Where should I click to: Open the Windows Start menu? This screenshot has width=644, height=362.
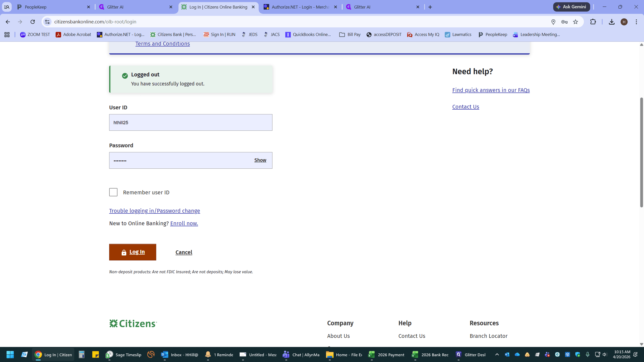coord(10,355)
